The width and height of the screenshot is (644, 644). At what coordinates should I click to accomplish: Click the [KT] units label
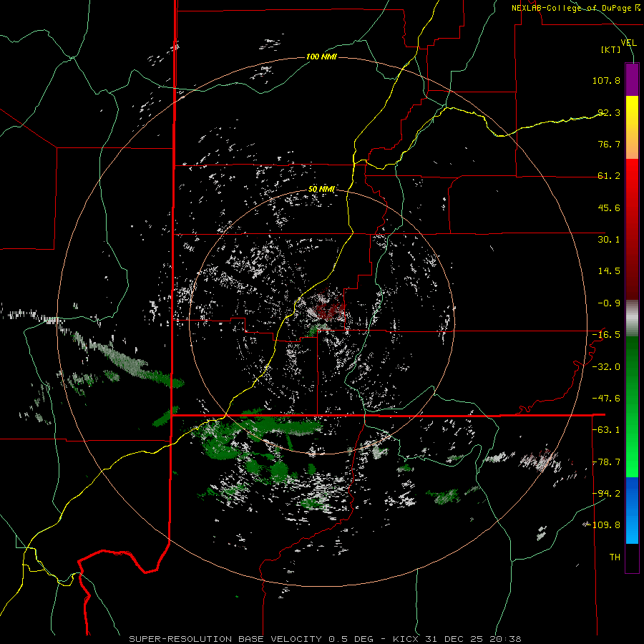(611, 49)
